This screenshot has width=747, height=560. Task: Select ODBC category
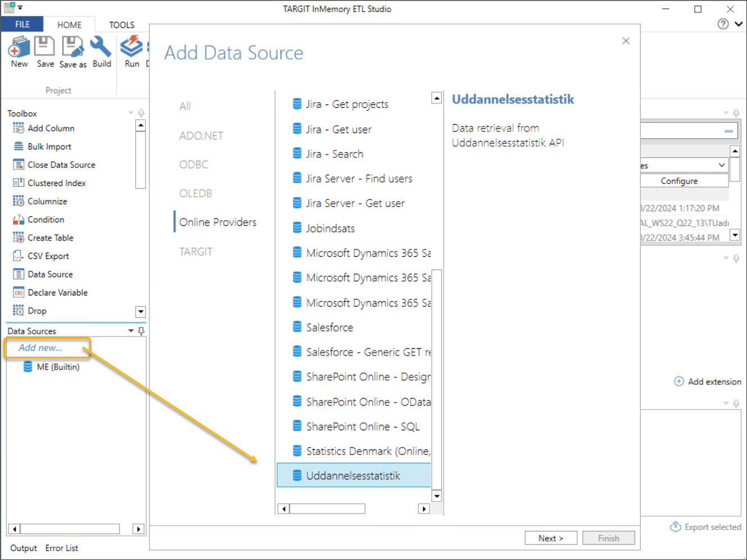[194, 165]
